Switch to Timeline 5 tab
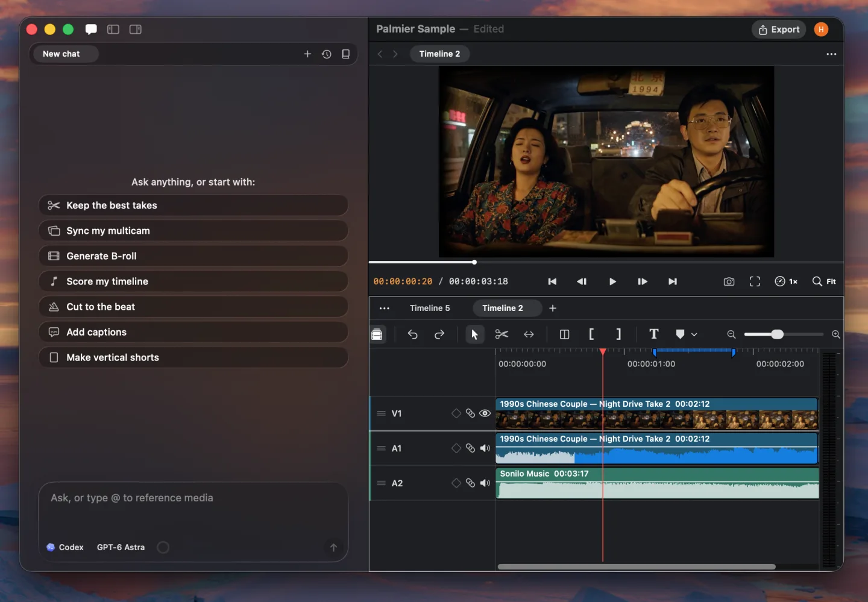Viewport: 868px width, 602px height. [x=430, y=308]
